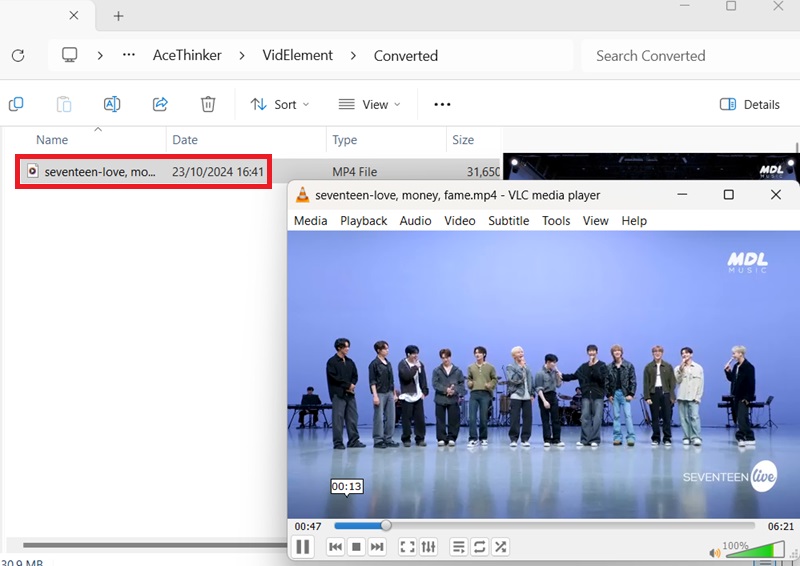Stop playback in VLC

click(x=356, y=547)
